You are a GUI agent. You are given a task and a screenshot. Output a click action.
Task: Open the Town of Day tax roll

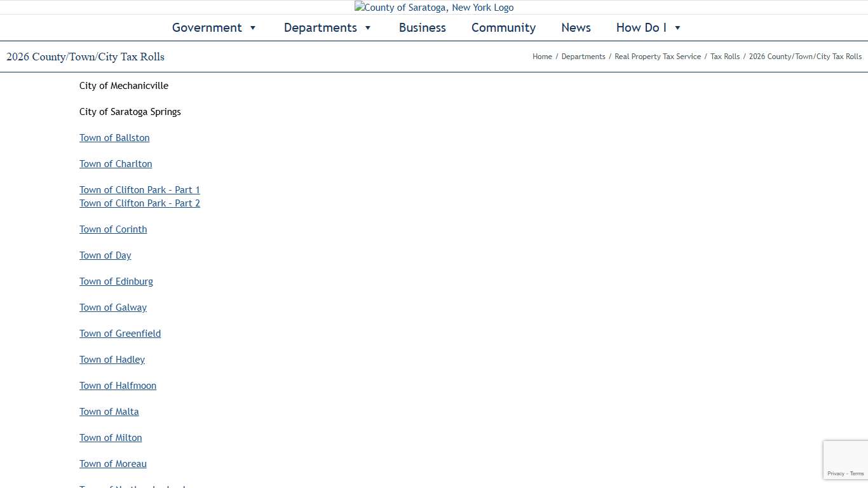pos(105,255)
